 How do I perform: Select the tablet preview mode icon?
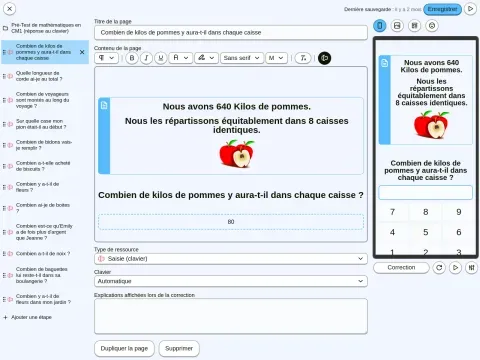397,26
